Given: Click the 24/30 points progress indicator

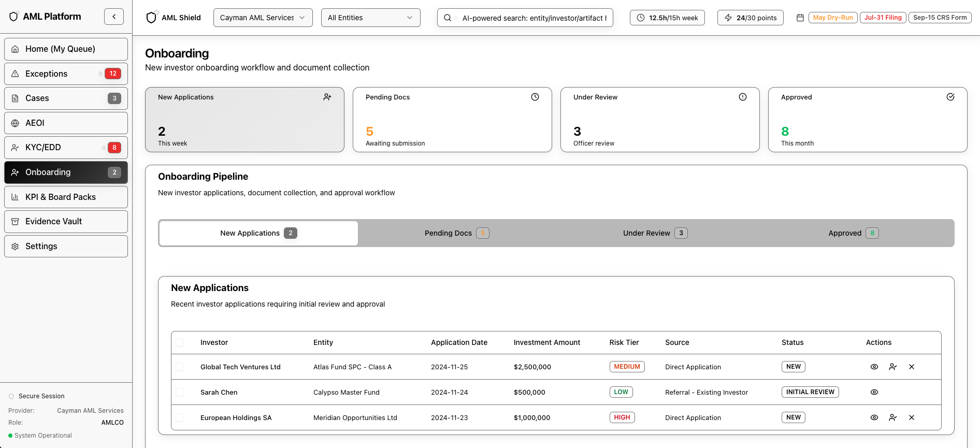Looking at the screenshot, I should (x=750, y=18).
